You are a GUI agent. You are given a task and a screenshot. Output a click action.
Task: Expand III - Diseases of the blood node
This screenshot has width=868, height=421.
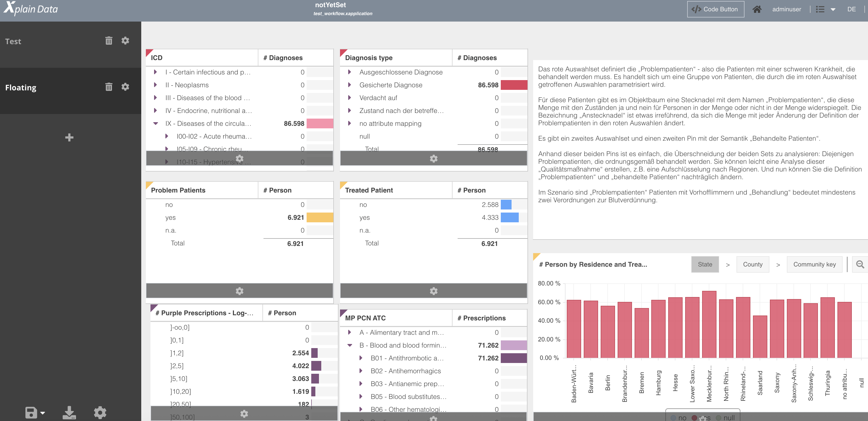pyautogui.click(x=155, y=98)
